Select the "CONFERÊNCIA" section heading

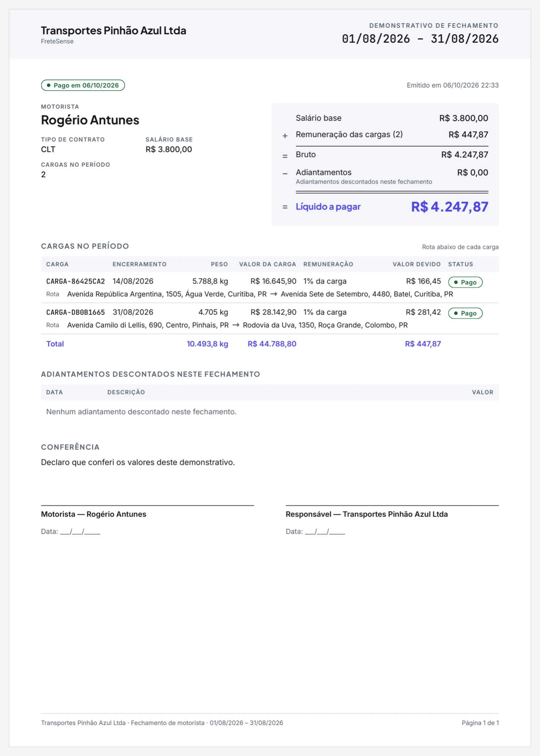click(70, 447)
